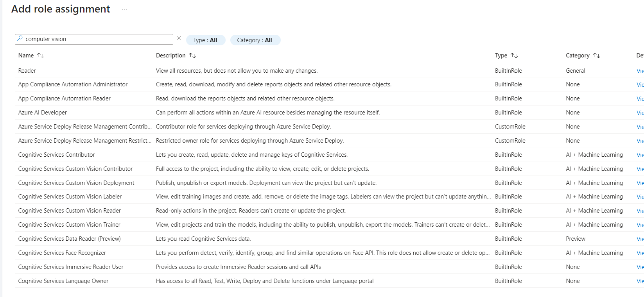Image resolution: width=644 pixels, height=297 pixels.
Task: Click the Name column header
Action: 26,55
